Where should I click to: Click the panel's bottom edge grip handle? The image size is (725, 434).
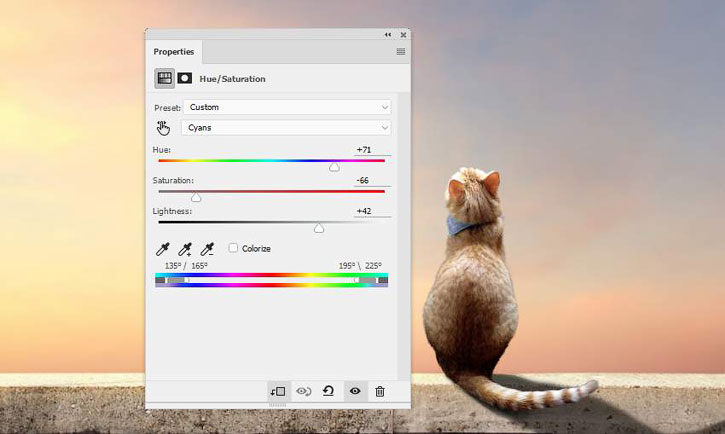tap(277, 405)
